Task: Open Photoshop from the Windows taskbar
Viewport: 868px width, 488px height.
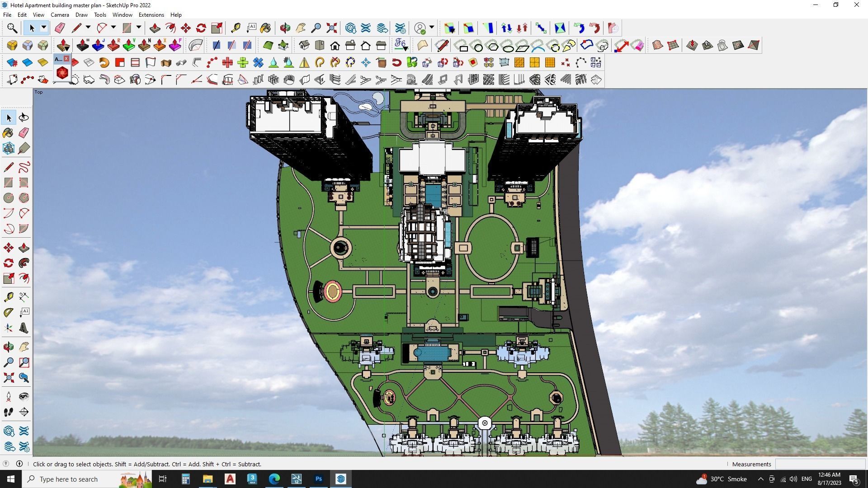Action: [x=319, y=479]
